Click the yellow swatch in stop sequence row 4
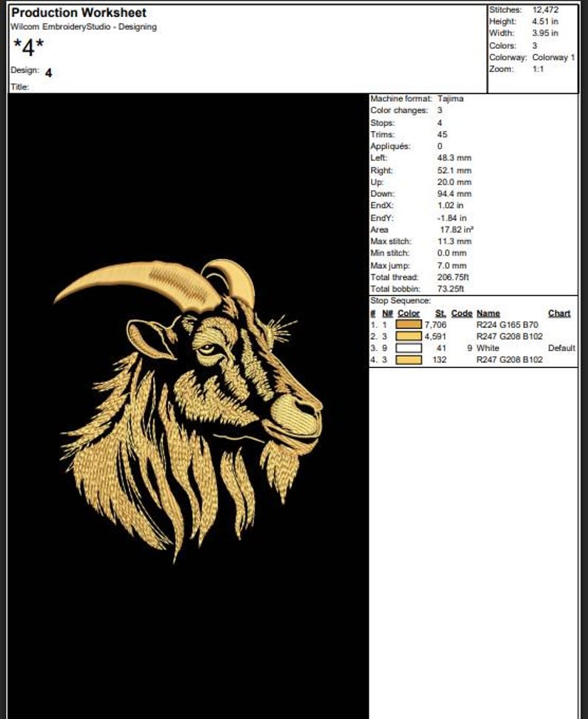588x719 pixels. [408, 360]
